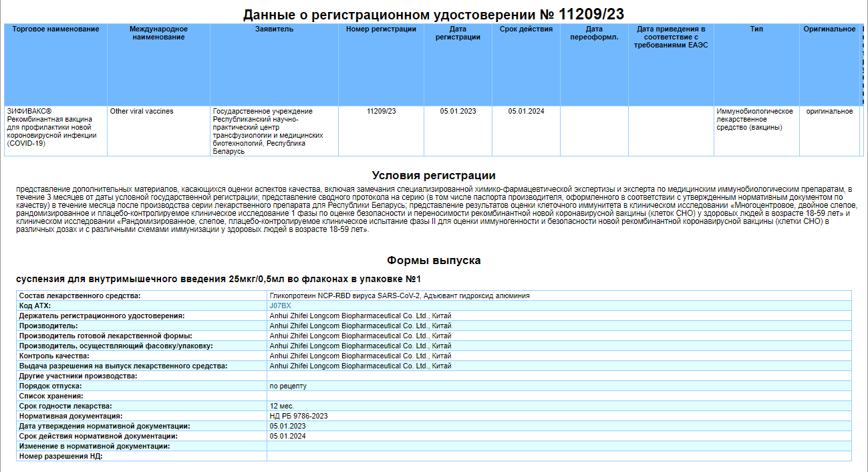Select the 'Other viral vaccines' cell
The height and width of the screenshot is (472, 868).
click(142, 112)
